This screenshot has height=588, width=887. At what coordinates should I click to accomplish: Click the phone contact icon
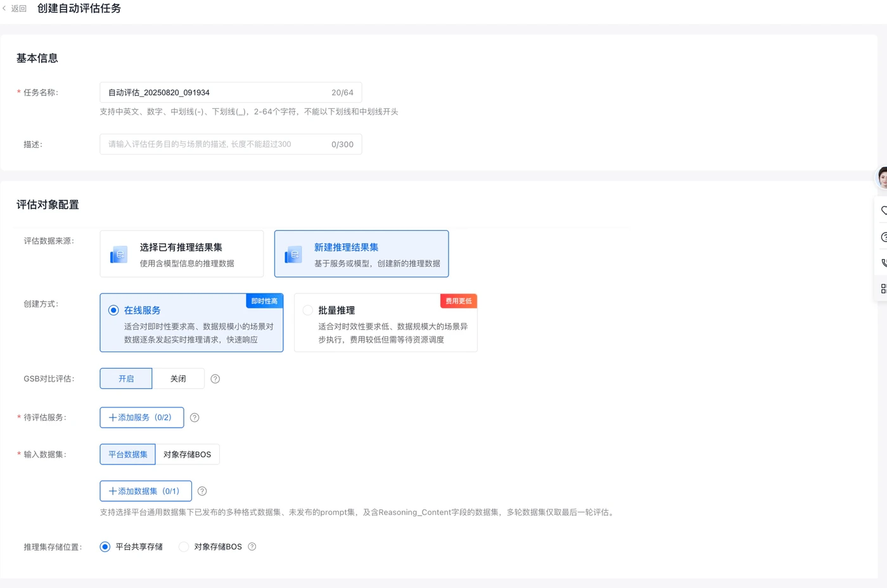(883, 262)
